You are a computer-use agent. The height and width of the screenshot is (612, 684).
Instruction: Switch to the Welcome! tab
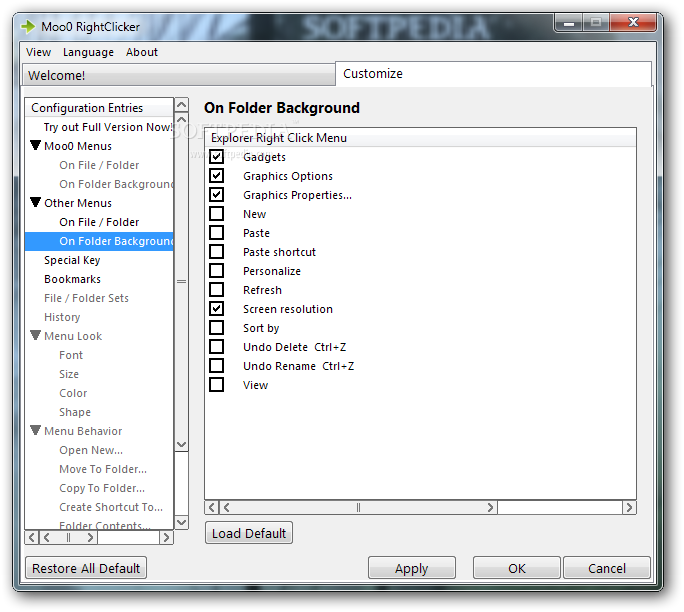[x=178, y=75]
